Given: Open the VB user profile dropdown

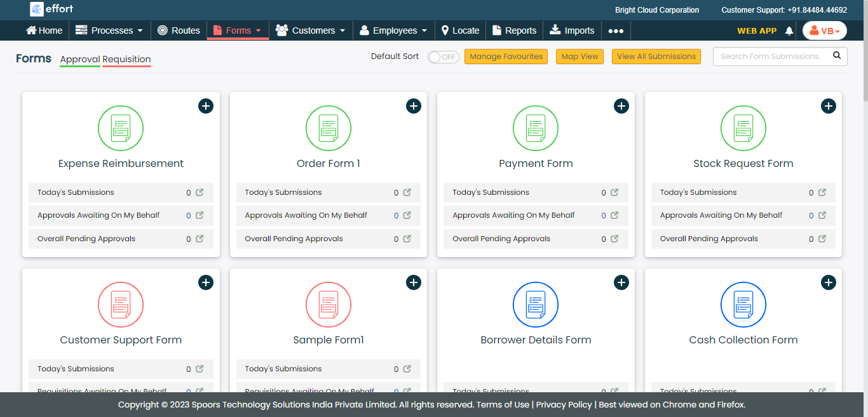Looking at the screenshot, I should pyautogui.click(x=824, y=30).
